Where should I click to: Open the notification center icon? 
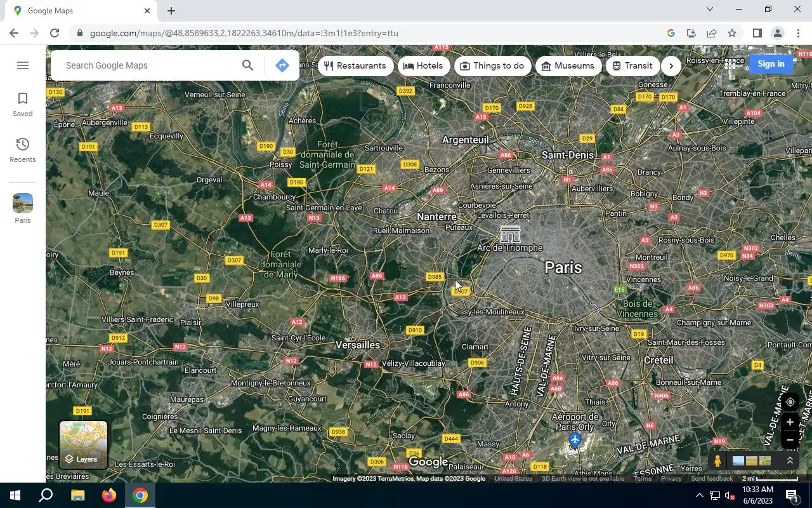click(x=792, y=495)
